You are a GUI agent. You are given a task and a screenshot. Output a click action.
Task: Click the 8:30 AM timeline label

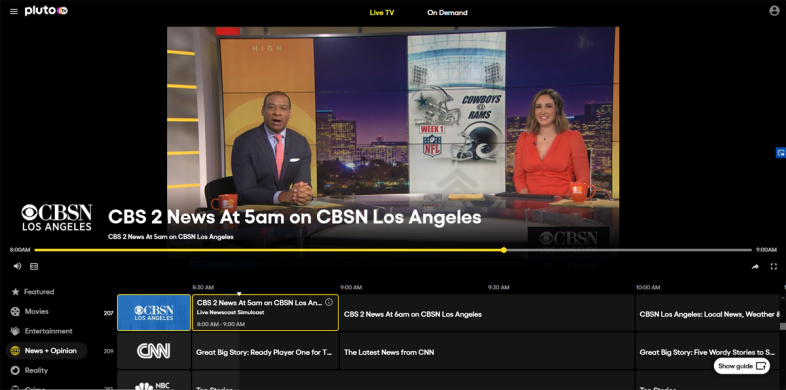pyautogui.click(x=203, y=287)
